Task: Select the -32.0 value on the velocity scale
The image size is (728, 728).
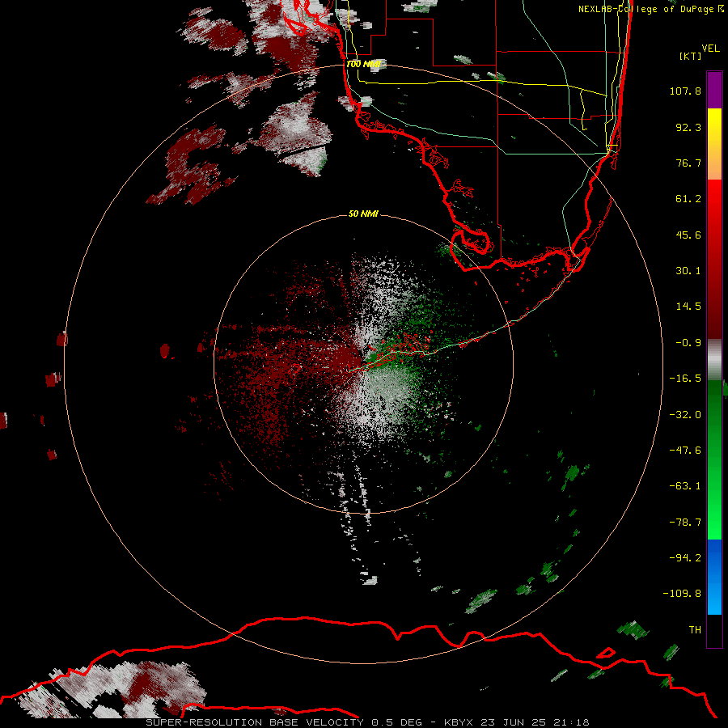Action: click(x=685, y=415)
